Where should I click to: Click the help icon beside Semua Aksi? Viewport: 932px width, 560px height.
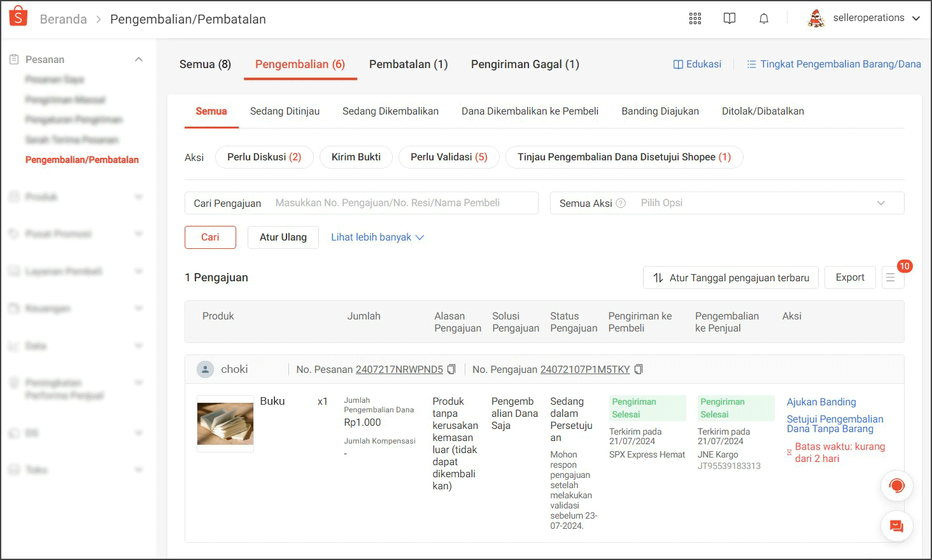pos(621,203)
